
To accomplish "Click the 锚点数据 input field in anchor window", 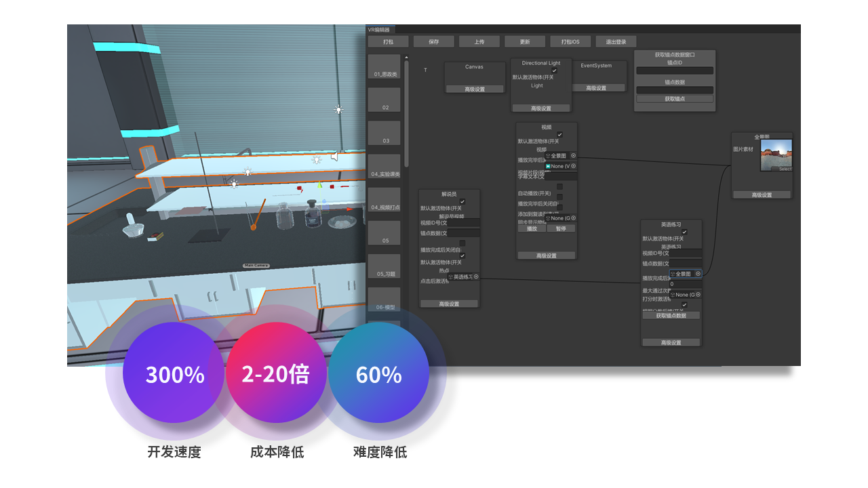I will click(675, 90).
